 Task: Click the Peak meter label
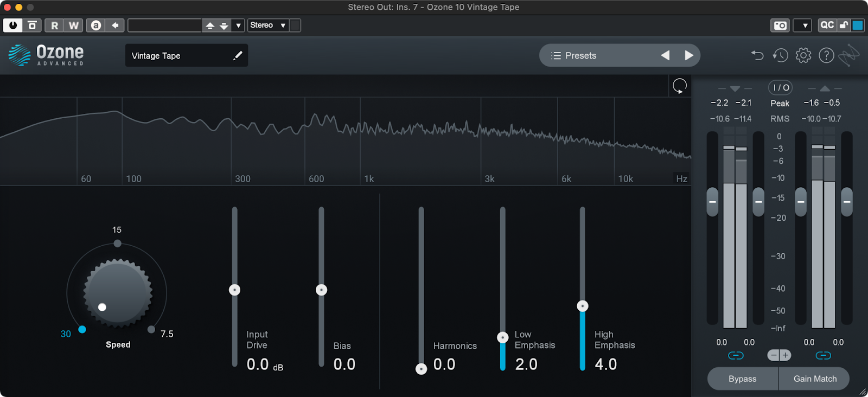click(x=780, y=103)
